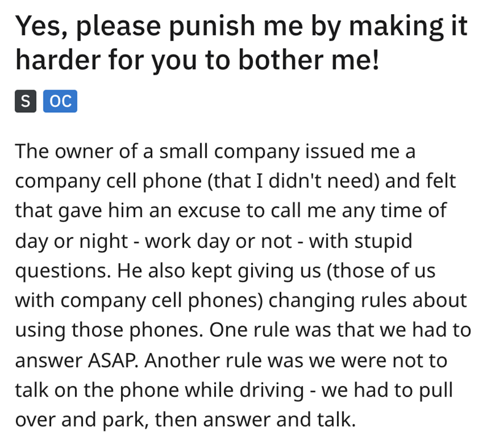Click the dark "S" flair badge

point(25,101)
